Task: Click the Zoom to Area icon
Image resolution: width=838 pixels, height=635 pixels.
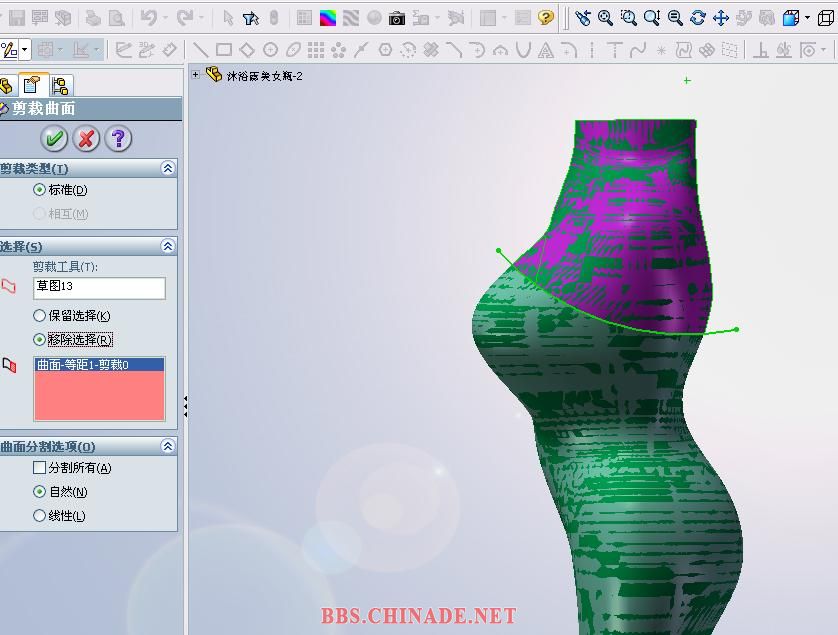Action: tap(628, 18)
